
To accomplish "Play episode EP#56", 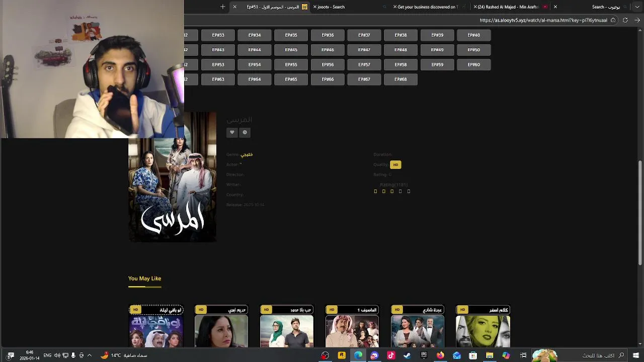I will (328, 64).
